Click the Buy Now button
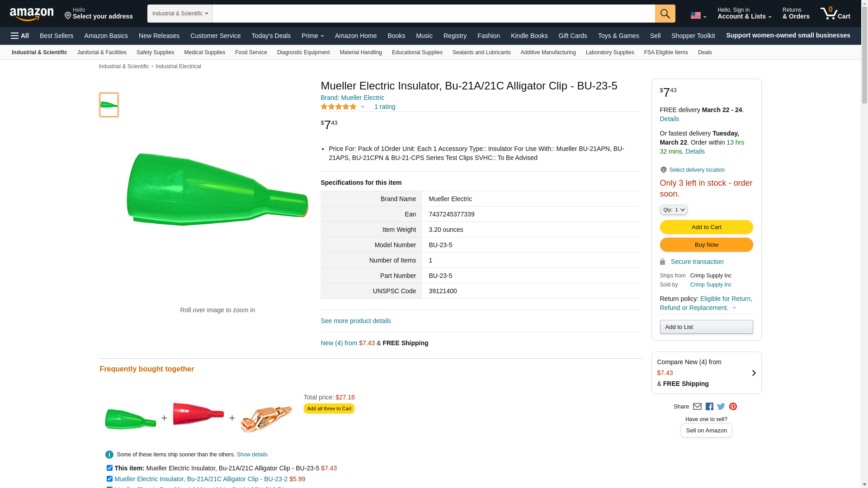This screenshot has width=868, height=488. (x=706, y=245)
